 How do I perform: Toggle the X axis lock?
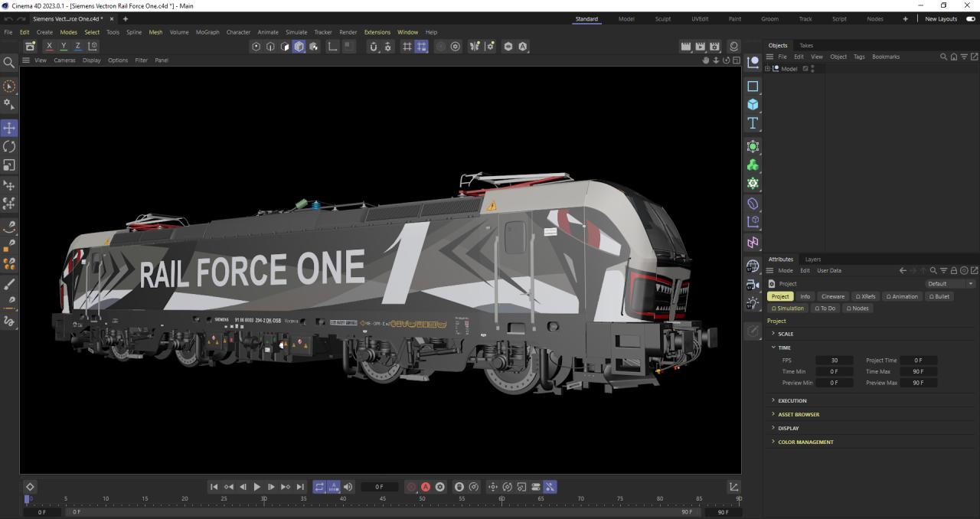(50, 47)
